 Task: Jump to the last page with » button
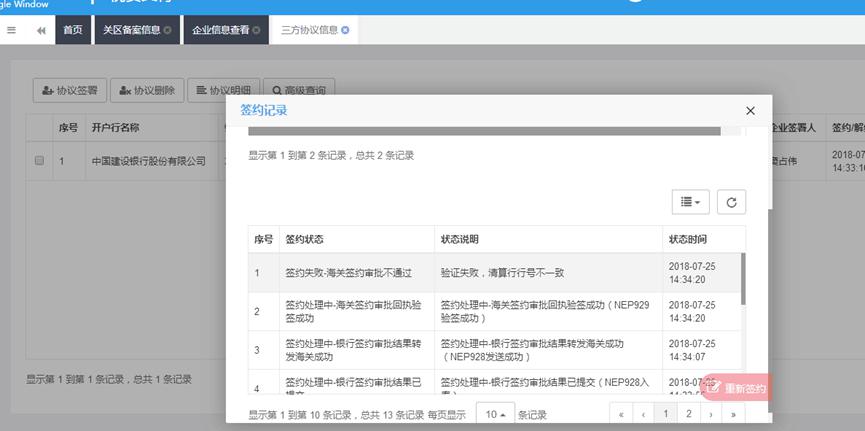coord(734,413)
